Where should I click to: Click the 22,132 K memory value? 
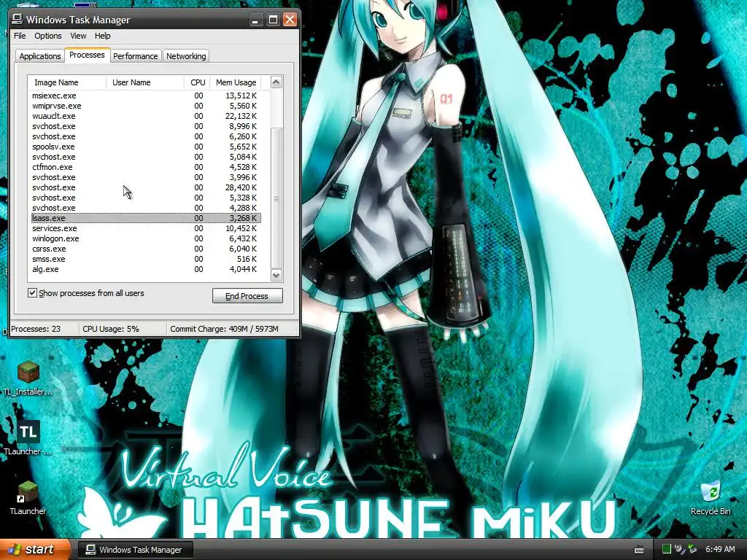click(241, 116)
